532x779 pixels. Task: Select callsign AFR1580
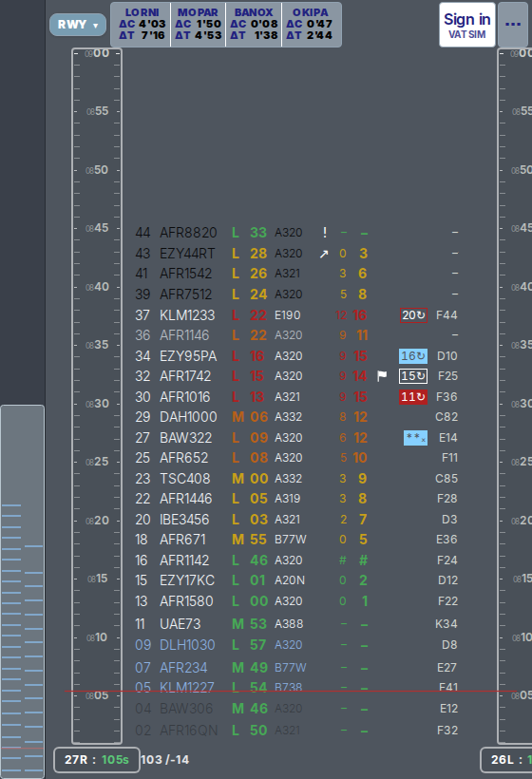tap(186, 600)
